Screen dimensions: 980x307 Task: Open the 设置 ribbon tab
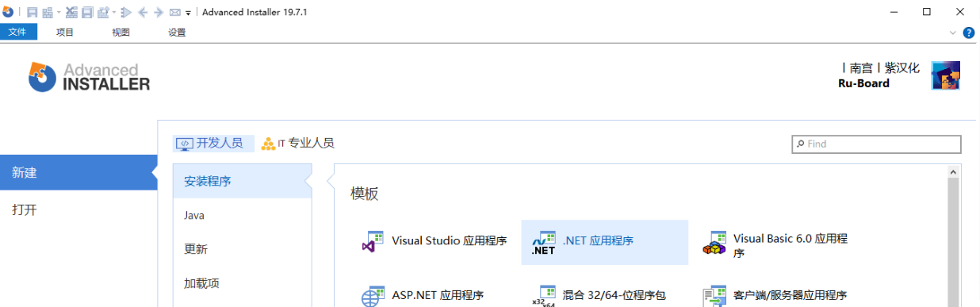pyautogui.click(x=177, y=33)
